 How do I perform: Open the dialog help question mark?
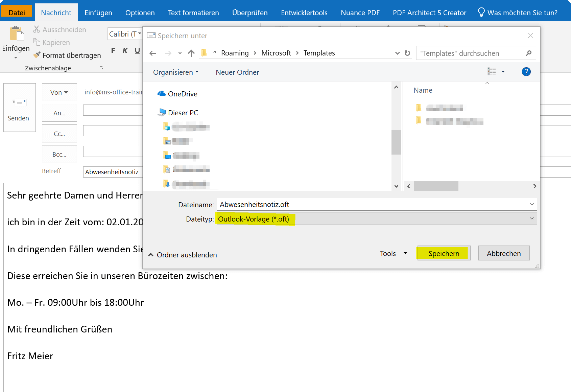click(526, 72)
